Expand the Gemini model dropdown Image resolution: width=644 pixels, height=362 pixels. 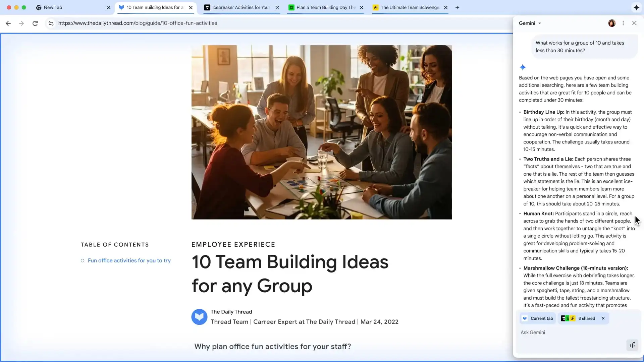pos(530,23)
